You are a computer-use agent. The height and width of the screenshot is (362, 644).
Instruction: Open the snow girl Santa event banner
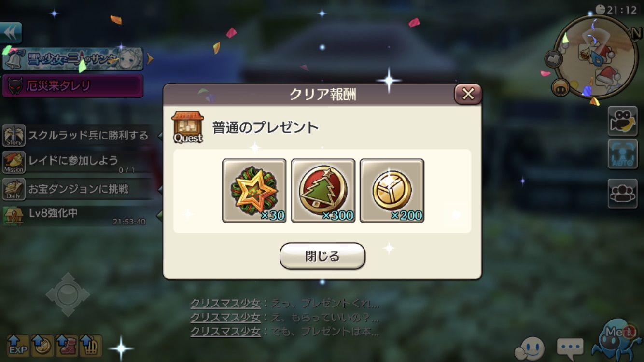tap(73, 59)
